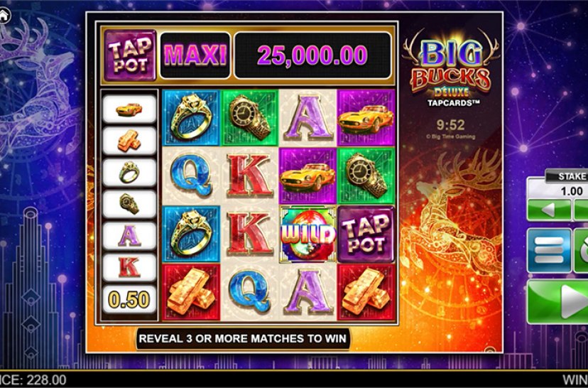Click the home icon in the corner

point(4,16)
